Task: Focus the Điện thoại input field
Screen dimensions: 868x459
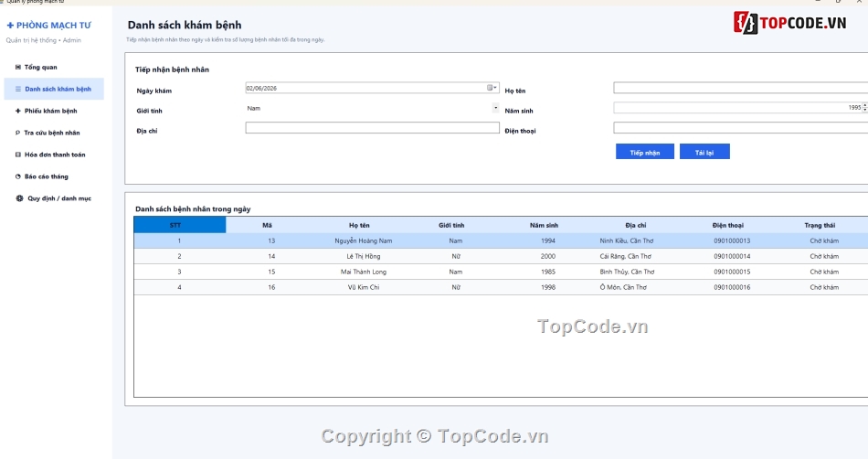Action: tap(741, 128)
